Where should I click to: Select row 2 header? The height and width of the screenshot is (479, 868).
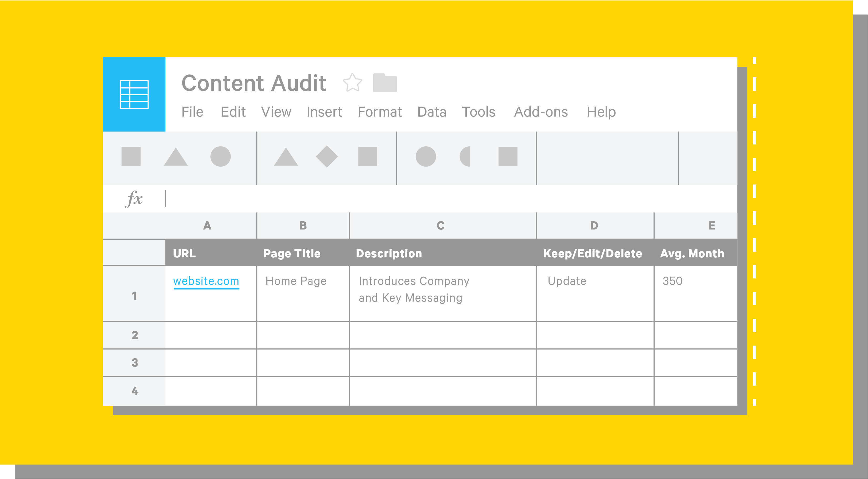click(134, 335)
